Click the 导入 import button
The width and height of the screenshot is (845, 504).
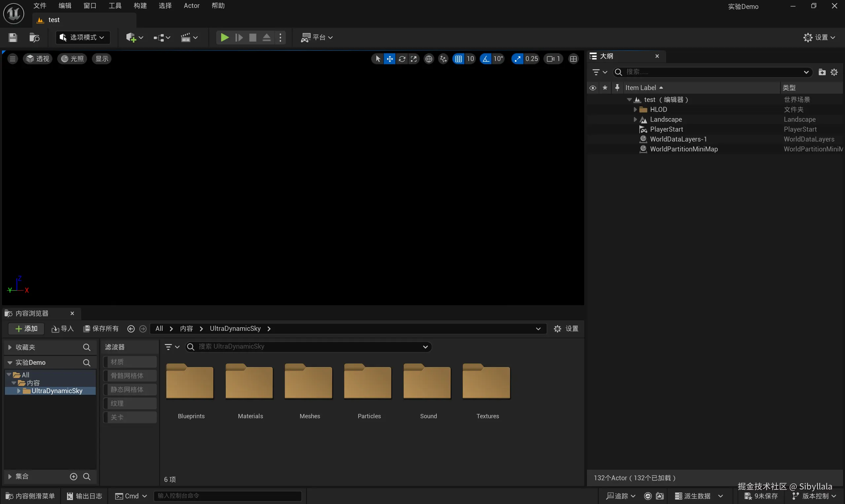click(x=62, y=329)
